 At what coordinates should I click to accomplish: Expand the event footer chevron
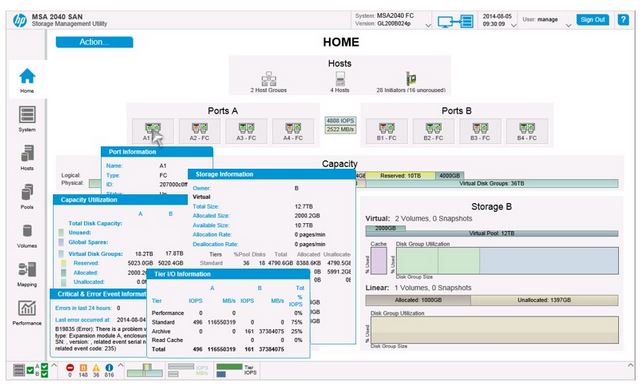tap(121, 365)
